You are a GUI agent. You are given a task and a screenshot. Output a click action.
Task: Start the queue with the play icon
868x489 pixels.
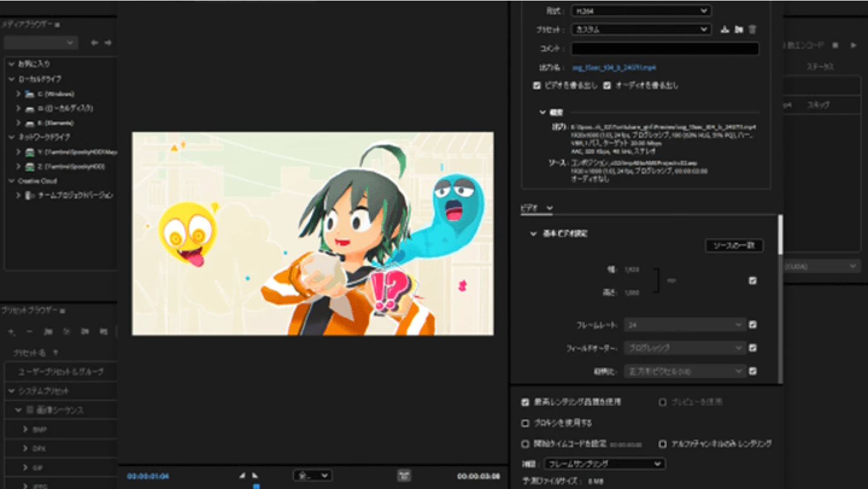pos(854,45)
